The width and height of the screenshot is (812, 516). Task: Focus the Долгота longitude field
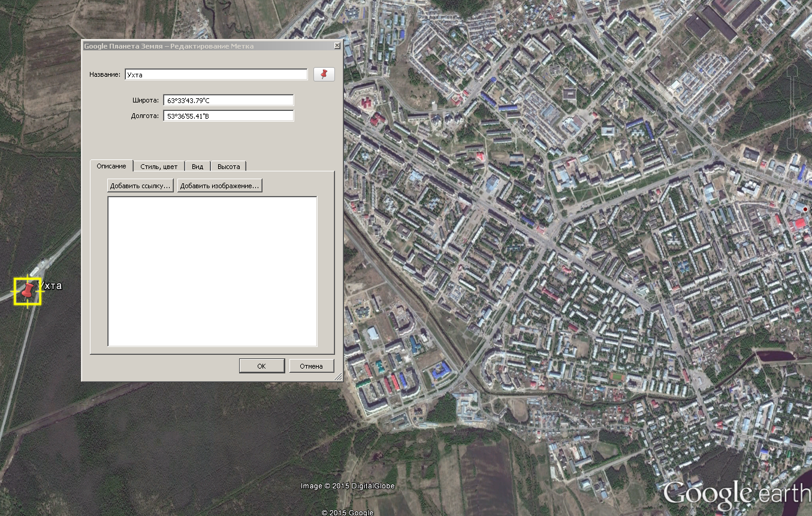pyautogui.click(x=228, y=116)
